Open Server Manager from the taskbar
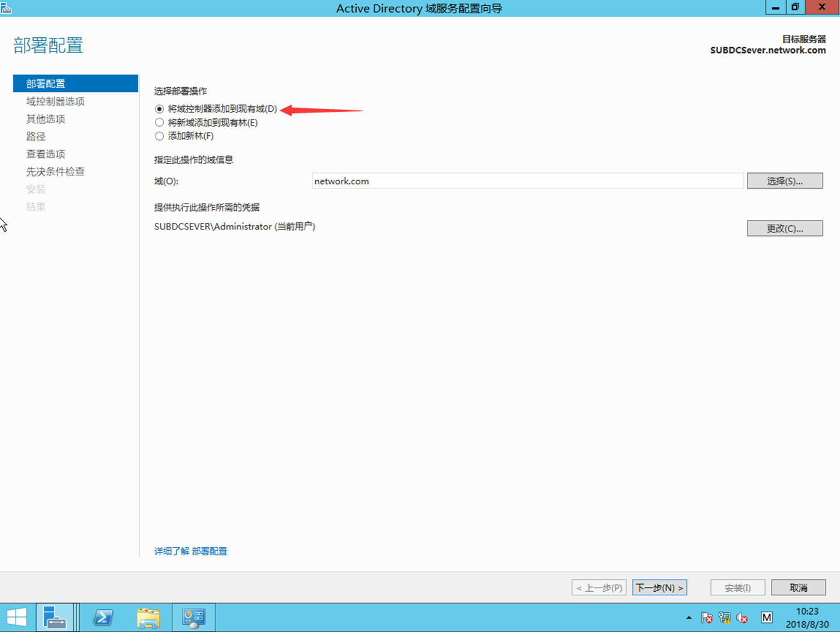 click(55, 618)
